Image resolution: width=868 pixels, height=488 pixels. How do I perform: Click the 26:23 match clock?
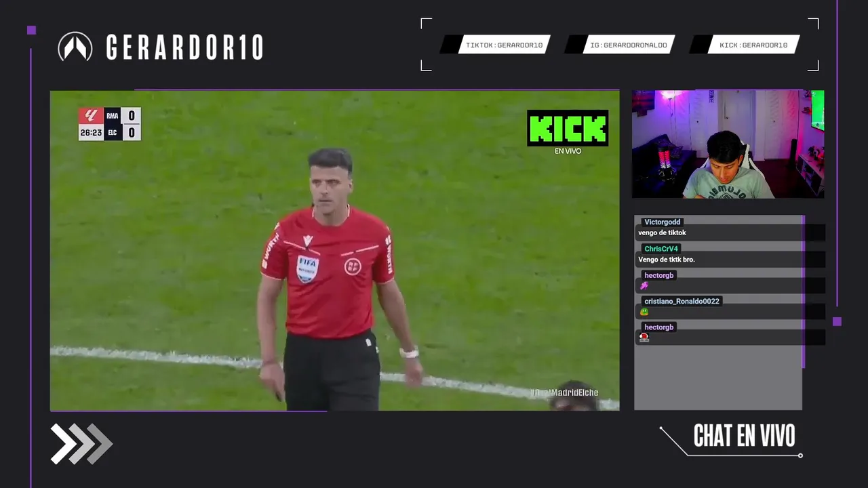pos(91,133)
